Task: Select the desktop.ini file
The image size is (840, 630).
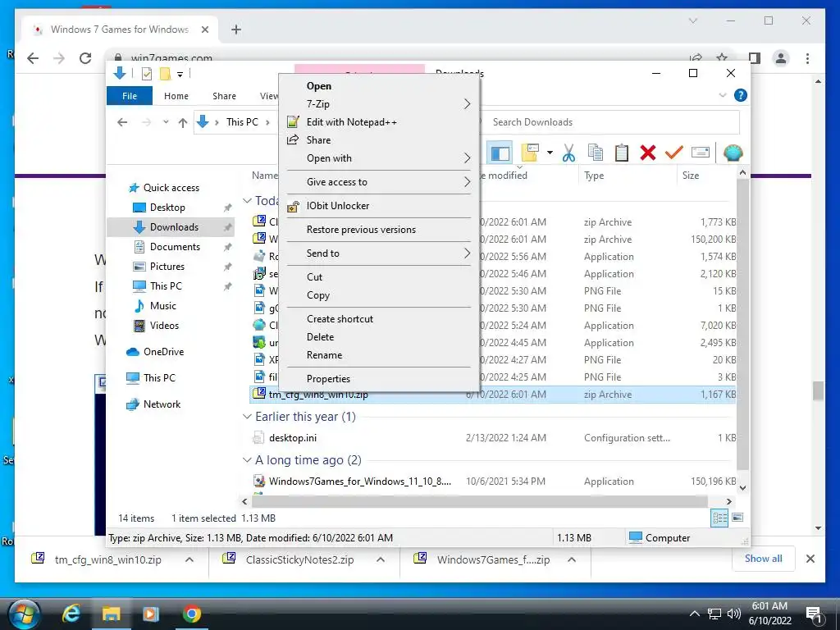Action: [x=293, y=438]
